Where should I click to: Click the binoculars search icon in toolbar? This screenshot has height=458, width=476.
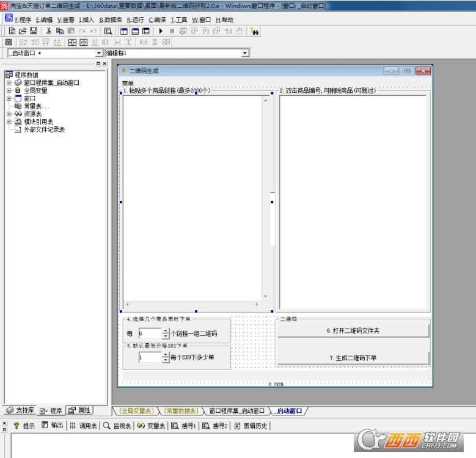[255, 31]
